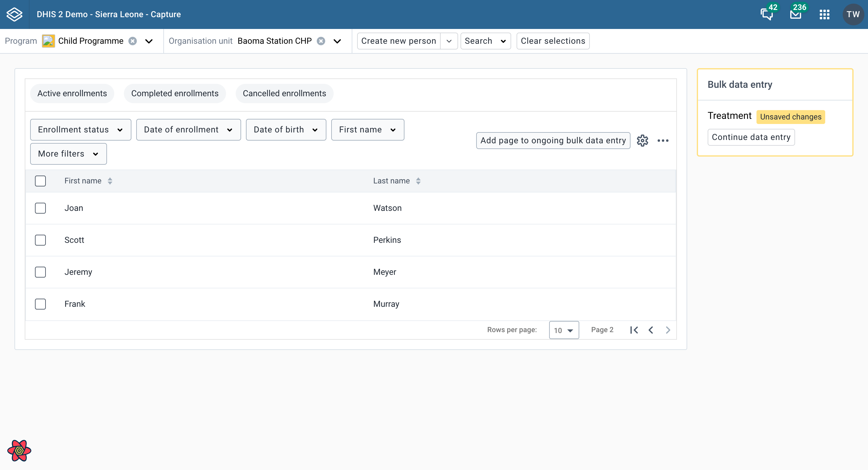Switch to the Completed enrollments tab

pyautogui.click(x=175, y=94)
